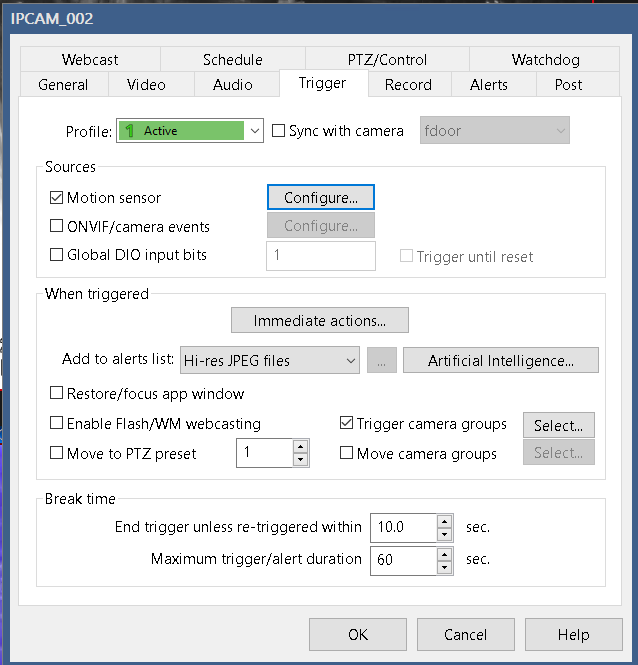The image size is (638, 665).
Task: Expand the Add to alerts list dropdown
Action: coord(349,360)
